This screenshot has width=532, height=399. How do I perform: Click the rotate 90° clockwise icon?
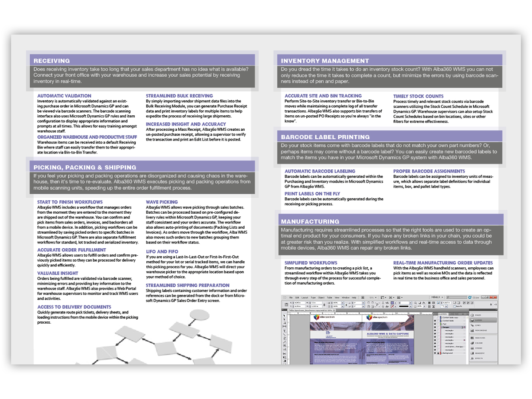[368, 303]
